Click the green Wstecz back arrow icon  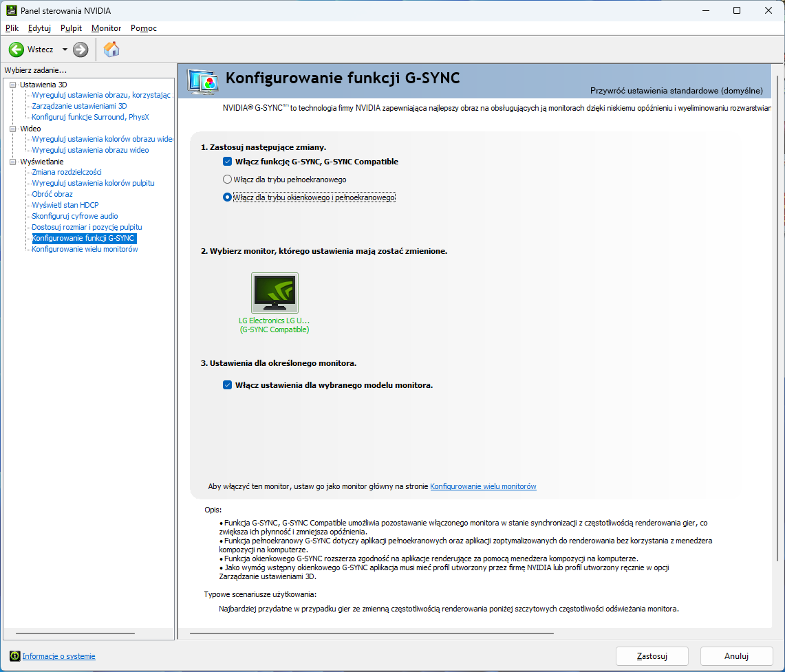[17, 49]
